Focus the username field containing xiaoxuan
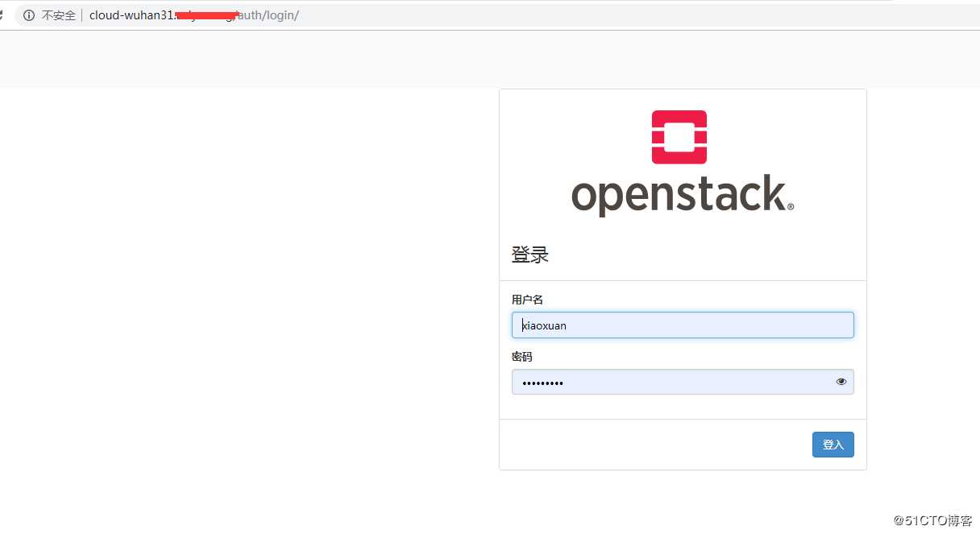The image size is (980, 534). coord(683,325)
